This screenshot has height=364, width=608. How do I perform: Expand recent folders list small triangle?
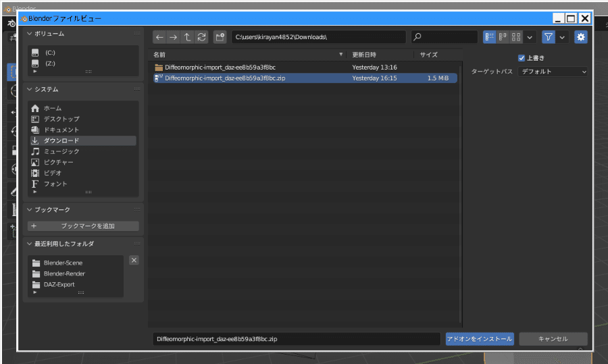[35, 292]
